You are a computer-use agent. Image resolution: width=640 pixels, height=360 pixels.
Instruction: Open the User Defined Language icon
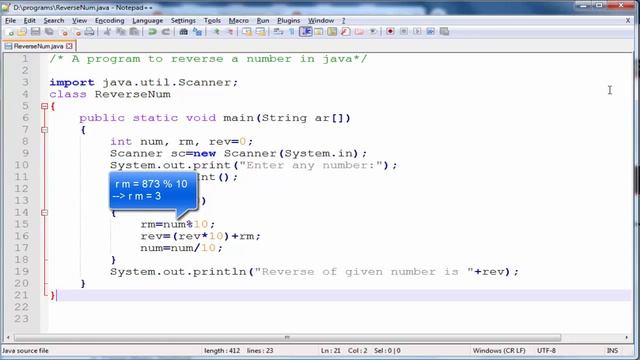coord(319,32)
